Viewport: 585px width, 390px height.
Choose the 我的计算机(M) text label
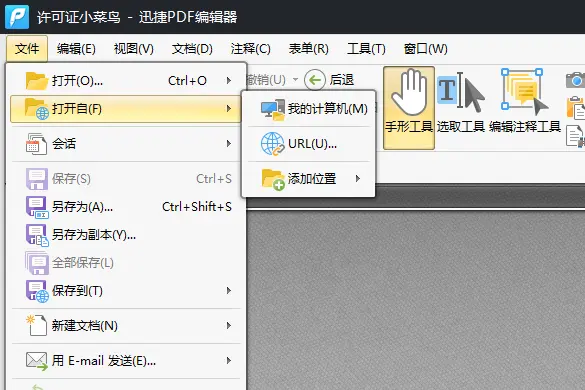point(328,109)
